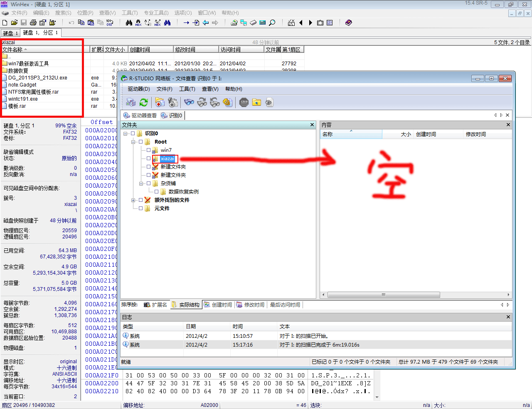
Task: Click the Preview eye icon in R-Studio toolbar
Action: coord(269,102)
